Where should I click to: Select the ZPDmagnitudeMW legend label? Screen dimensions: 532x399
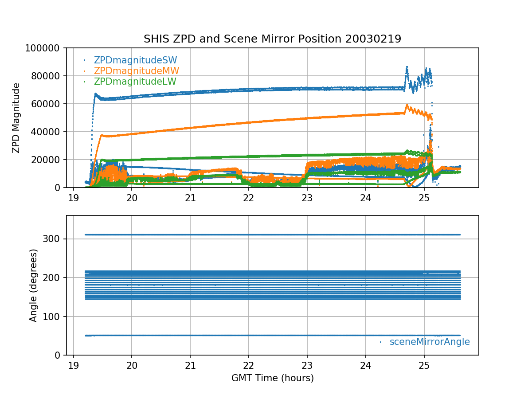pos(136,71)
